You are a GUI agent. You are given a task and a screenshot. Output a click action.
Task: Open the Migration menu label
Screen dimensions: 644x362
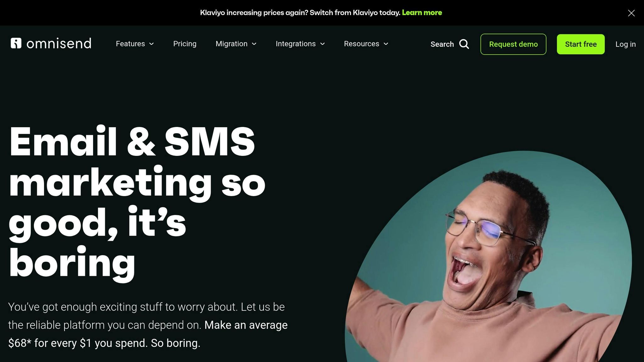pyautogui.click(x=231, y=44)
